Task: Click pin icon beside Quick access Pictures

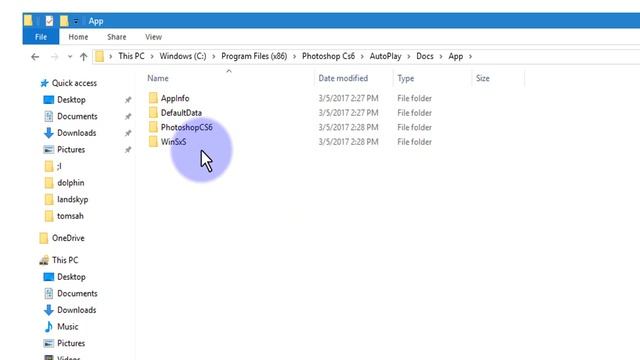Action: (x=128, y=150)
